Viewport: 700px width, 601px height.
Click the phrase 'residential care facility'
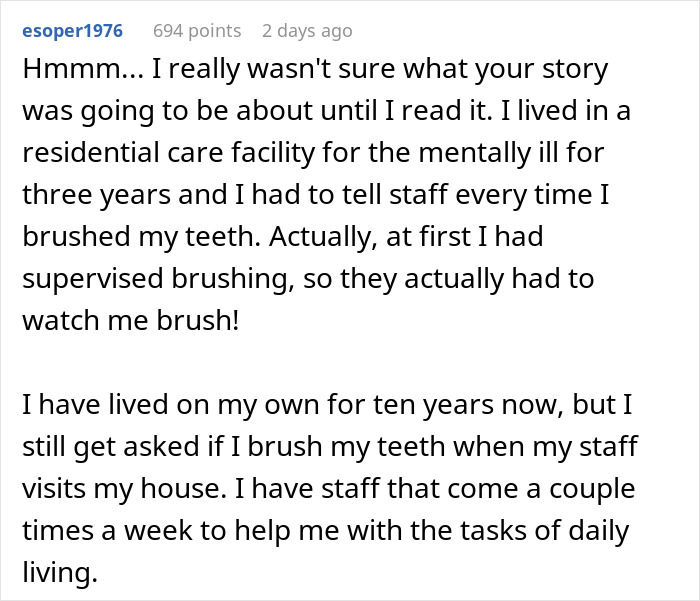pos(169,153)
